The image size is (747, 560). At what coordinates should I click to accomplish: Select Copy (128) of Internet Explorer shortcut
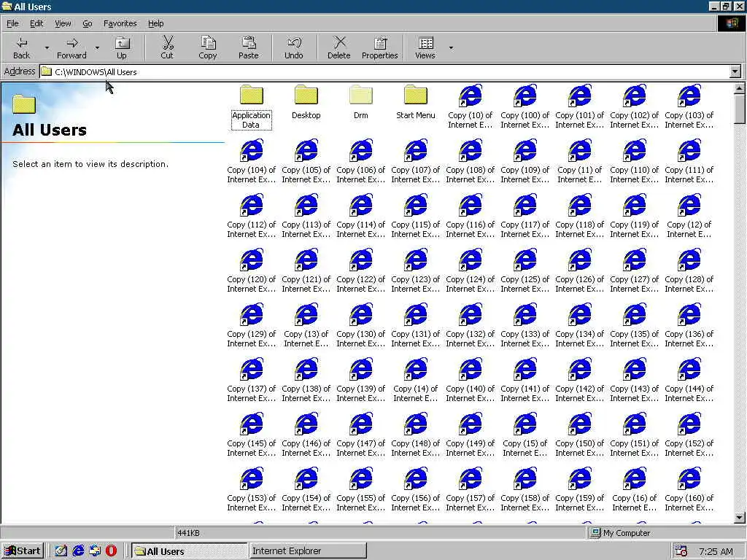(689, 271)
